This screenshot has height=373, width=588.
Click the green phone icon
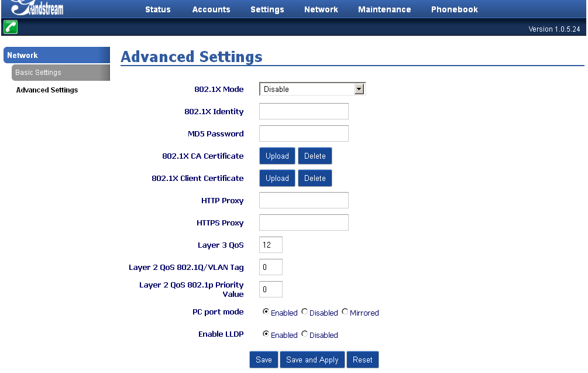[x=11, y=27]
